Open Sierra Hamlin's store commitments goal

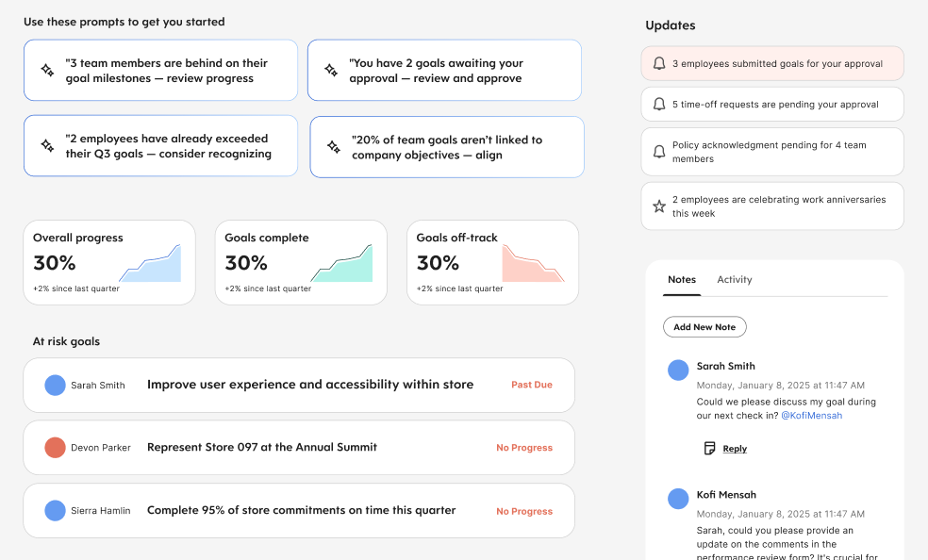[x=299, y=510]
